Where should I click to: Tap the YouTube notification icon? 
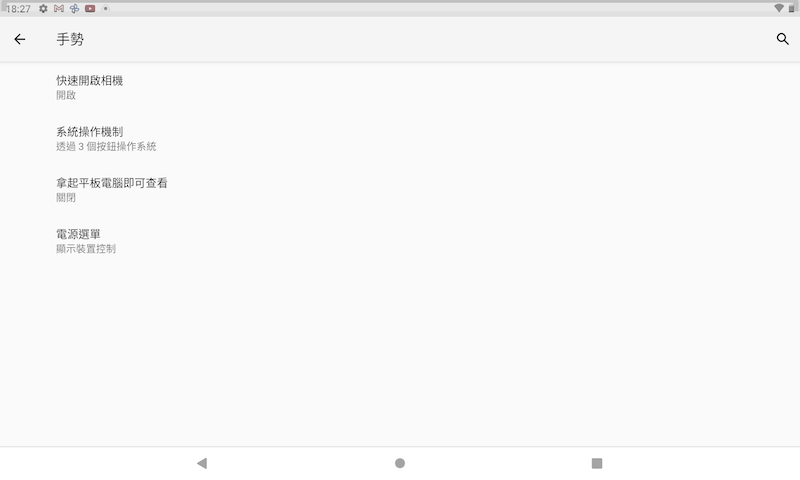[90, 9]
